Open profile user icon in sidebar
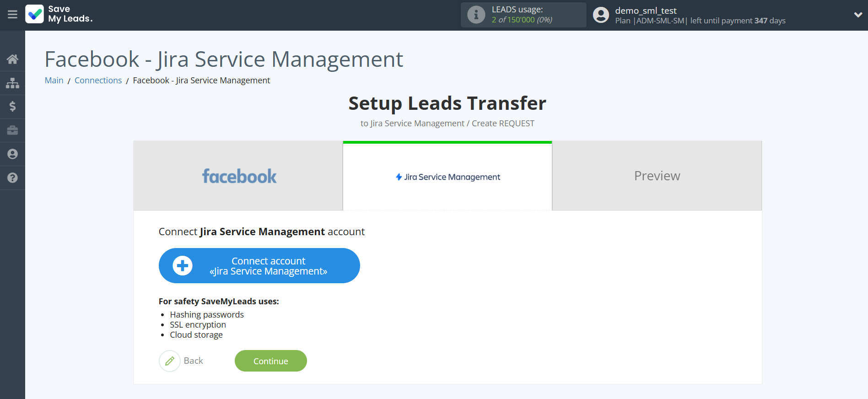This screenshot has width=868, height=399. [12, 154]
